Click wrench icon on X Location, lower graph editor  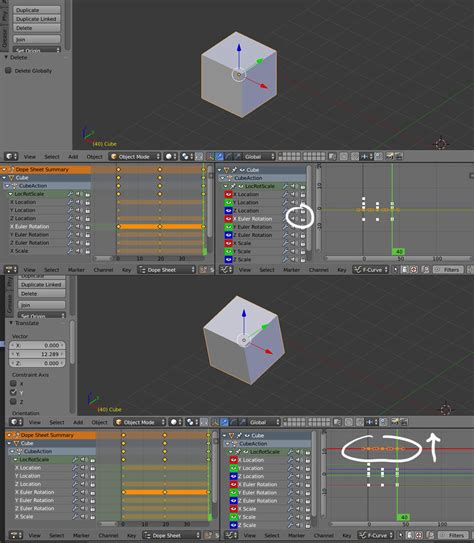pyautogui.click(x=290, y=460)
